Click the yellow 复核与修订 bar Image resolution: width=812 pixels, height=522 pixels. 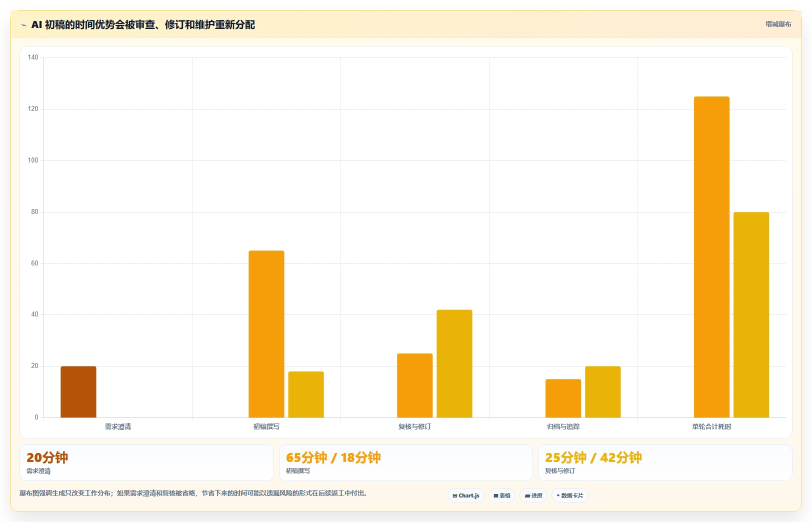pyautogui.click(x=454, y=363)
